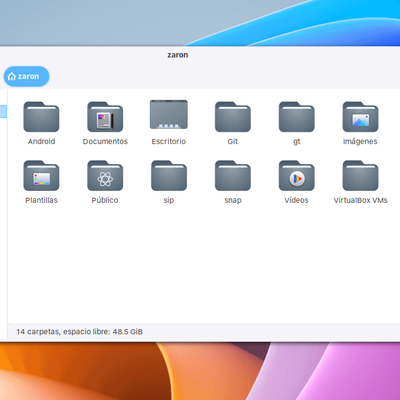Select the Git folder icon
Screen dimensions: 400x400
tap(233, 117)
